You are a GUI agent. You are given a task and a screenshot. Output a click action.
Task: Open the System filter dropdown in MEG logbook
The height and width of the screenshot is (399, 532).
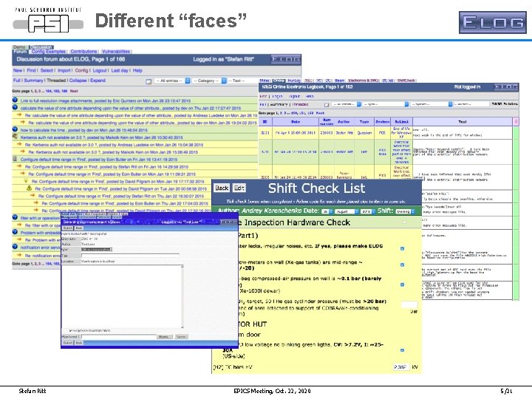pos(432,104)
